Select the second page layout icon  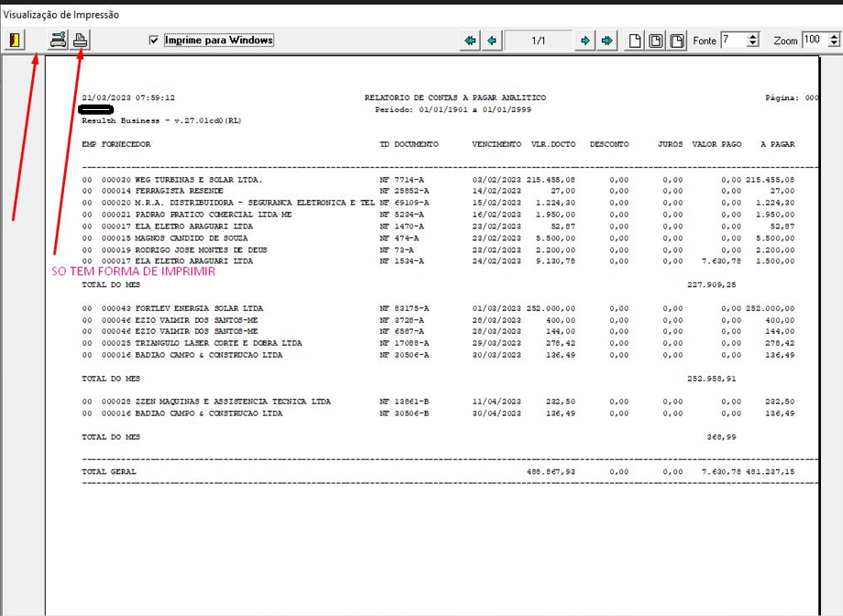pyautogui.click(x=656, y=40)
